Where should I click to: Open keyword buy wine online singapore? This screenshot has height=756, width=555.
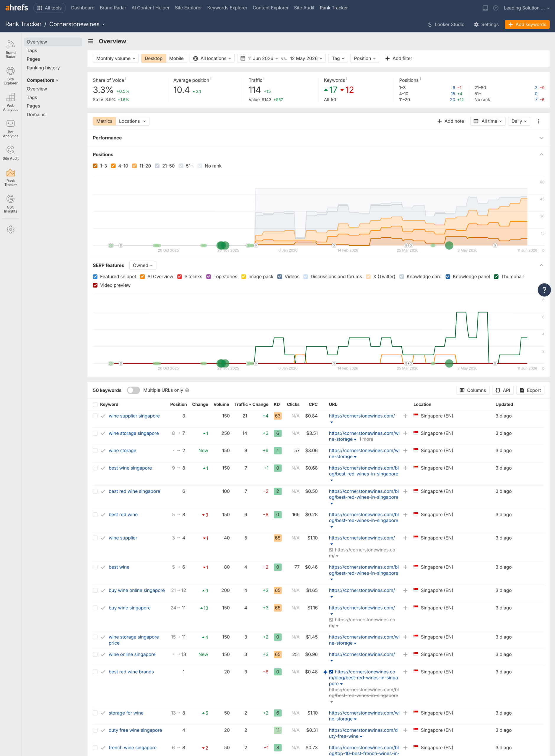click(x=137, y=590)
